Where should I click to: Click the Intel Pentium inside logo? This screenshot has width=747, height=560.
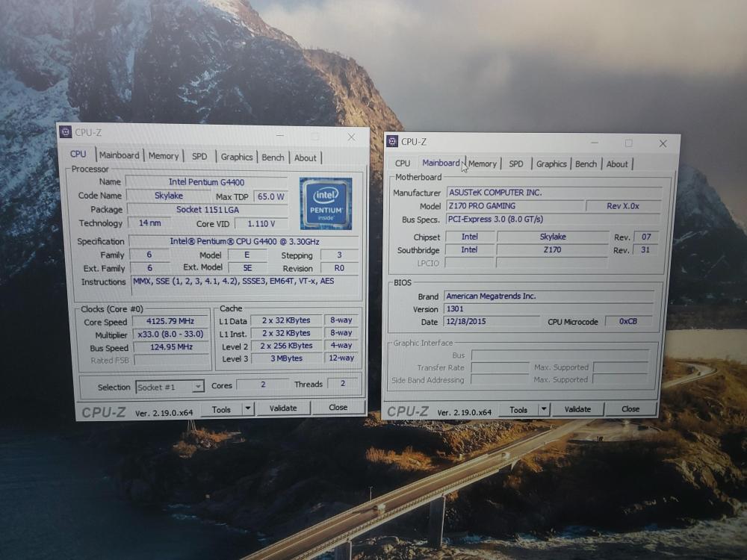pos(326,203)
